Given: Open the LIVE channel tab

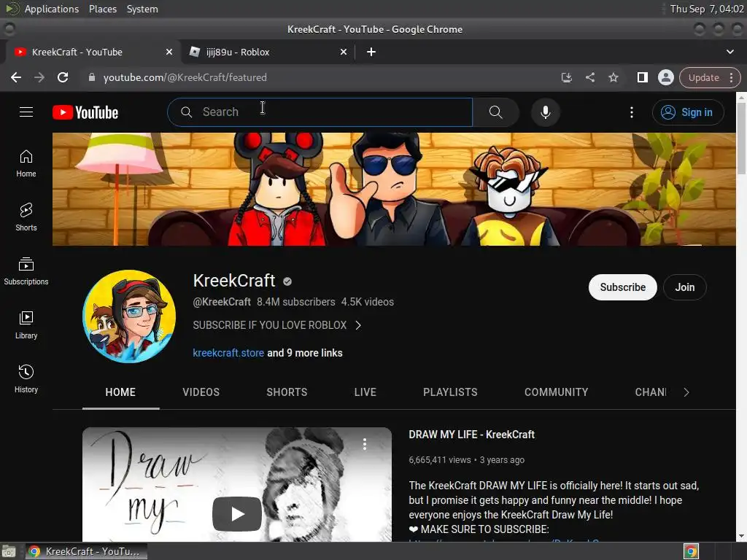Looking at the screenshot, I should coord(365,392).
